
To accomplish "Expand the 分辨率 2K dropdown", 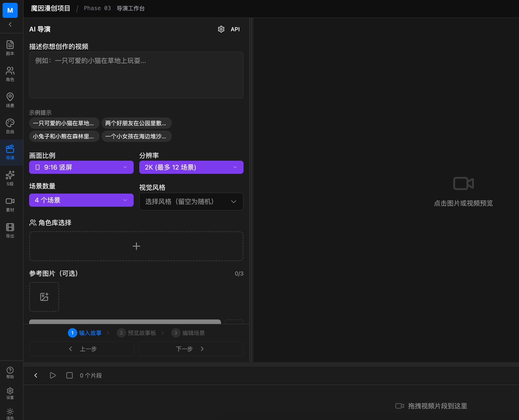I will coord(191,167).
